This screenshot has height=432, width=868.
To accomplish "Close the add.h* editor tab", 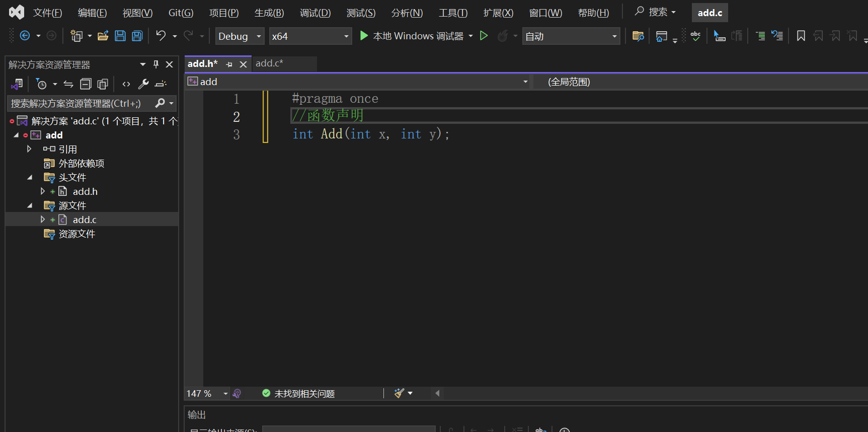I will (x=243, y=64).
